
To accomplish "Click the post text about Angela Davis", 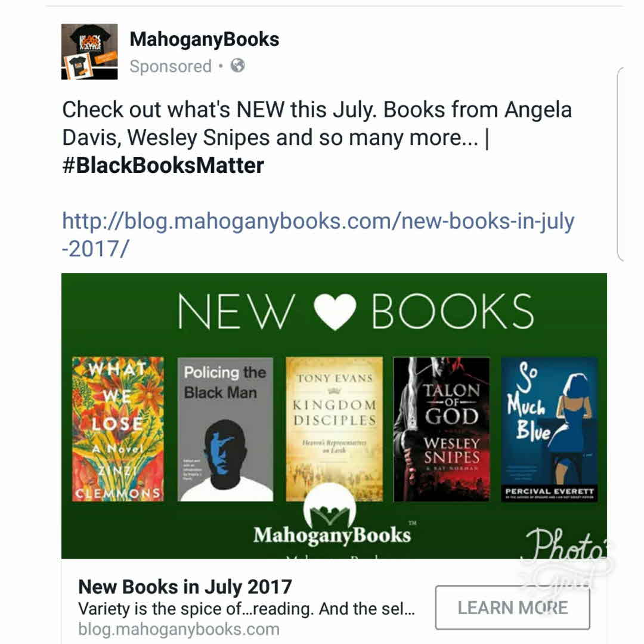I will point(317,123).
